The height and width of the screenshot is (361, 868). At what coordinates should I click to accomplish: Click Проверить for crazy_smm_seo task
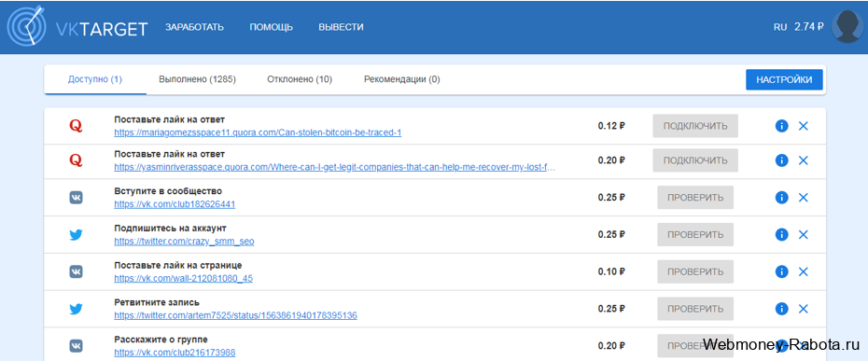point(695,235)
